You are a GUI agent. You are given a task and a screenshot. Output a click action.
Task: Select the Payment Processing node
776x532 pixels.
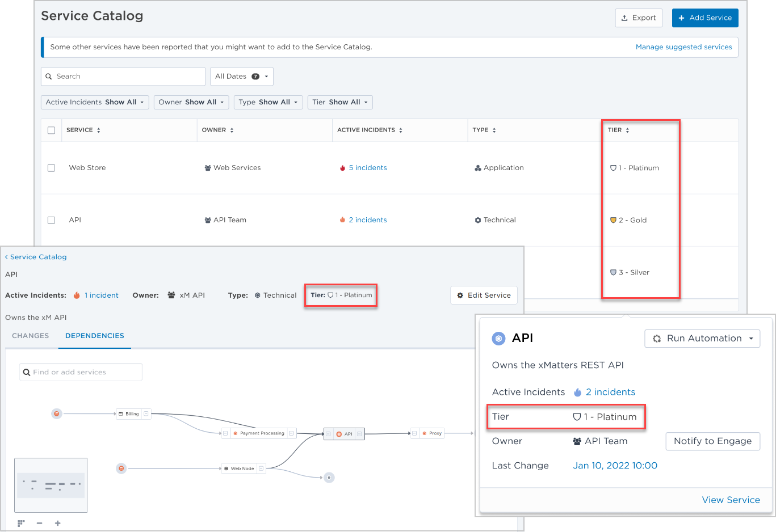pyautogui.click(x=258, y=433)
